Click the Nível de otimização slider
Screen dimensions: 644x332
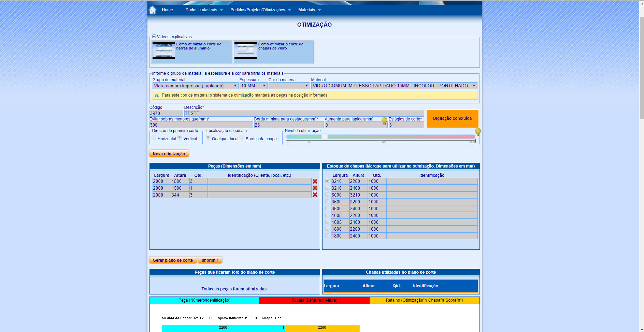381,136
